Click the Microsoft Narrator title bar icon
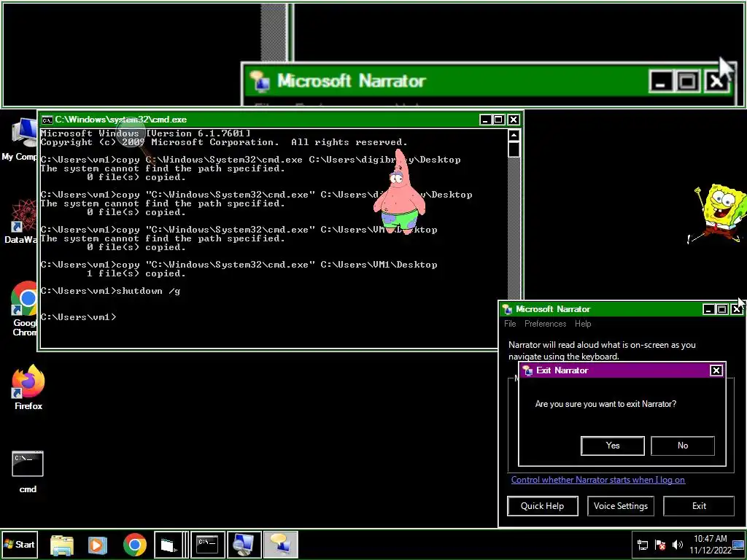The height and width of the screenshot is (560, 747). pos(508,309)
